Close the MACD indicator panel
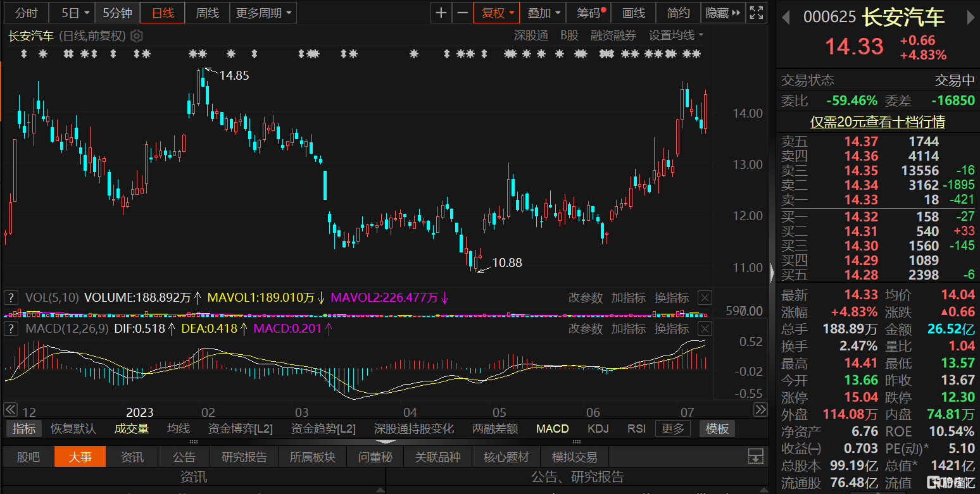 [x=705, y=328]
